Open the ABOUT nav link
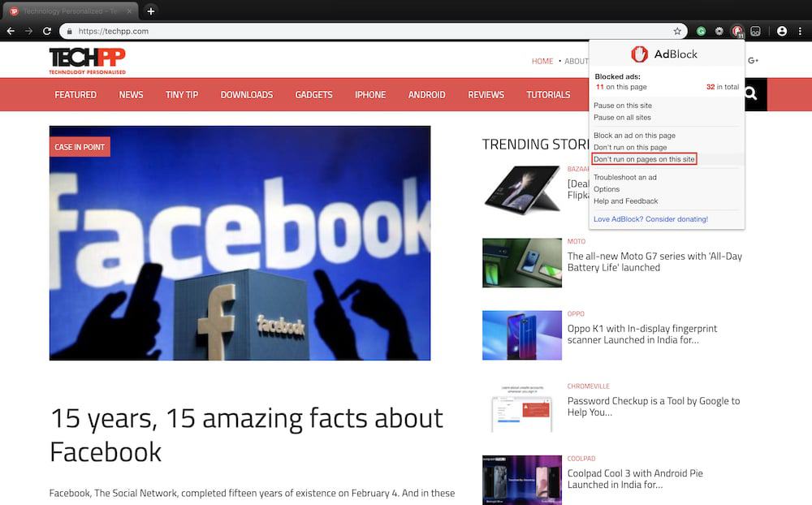 click(576, 61)
